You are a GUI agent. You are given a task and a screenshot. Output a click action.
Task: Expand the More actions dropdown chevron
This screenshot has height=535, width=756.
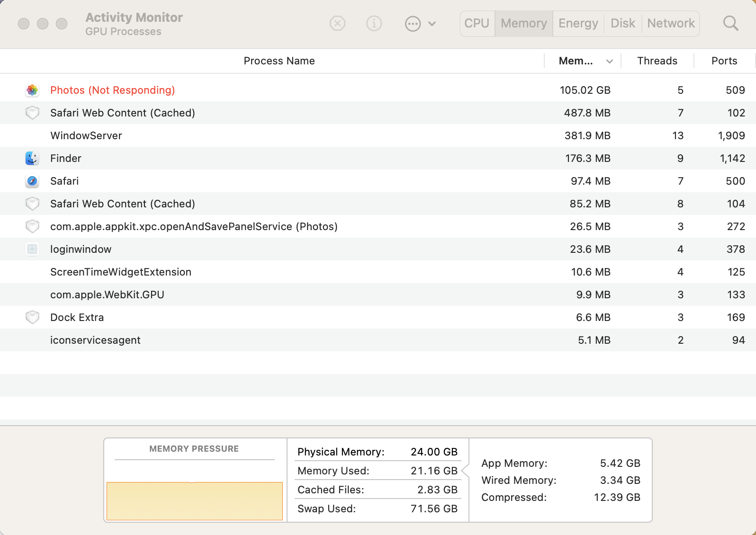coord(432,24)
